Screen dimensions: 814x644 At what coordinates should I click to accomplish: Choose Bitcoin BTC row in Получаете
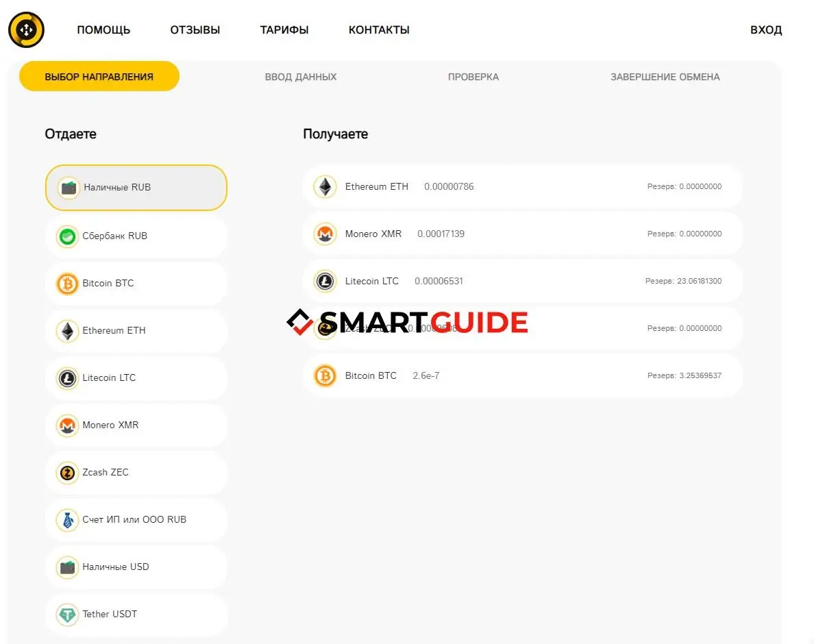click(522, 376)
